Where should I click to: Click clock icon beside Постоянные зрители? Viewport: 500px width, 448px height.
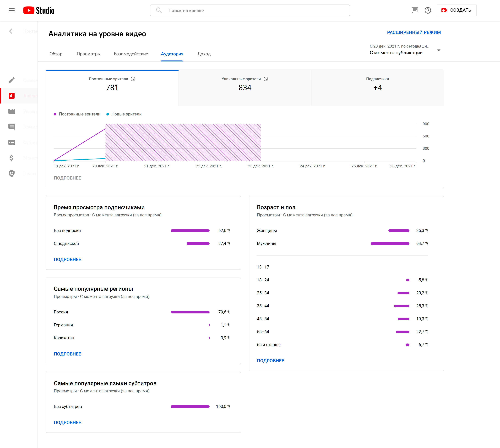point(133,79)
